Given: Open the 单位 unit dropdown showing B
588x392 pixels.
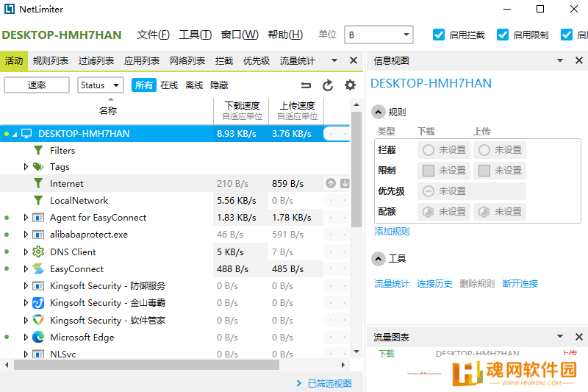Looking at the screenshot, I should 379,35.
